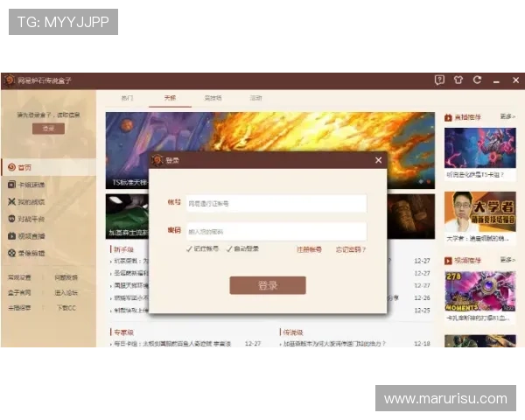525x420 pixels.
Task: Open 常规设置 link in sidebar footer
Action: click(19, 277)
